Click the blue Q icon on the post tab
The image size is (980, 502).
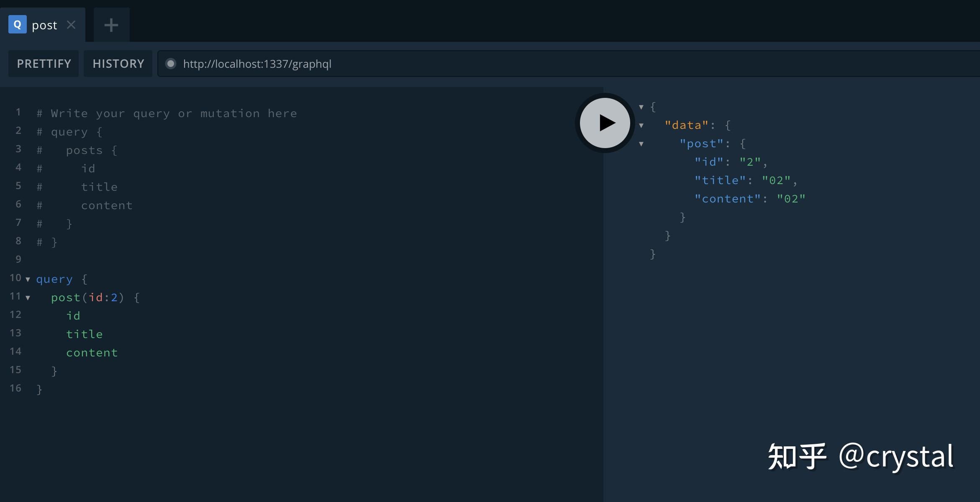point(17,25)
